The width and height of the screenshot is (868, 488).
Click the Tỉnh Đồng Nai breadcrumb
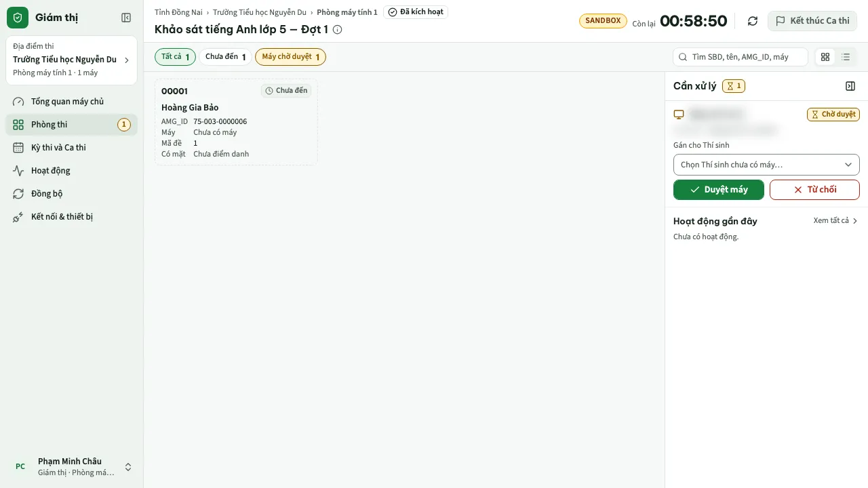[178, 12]
